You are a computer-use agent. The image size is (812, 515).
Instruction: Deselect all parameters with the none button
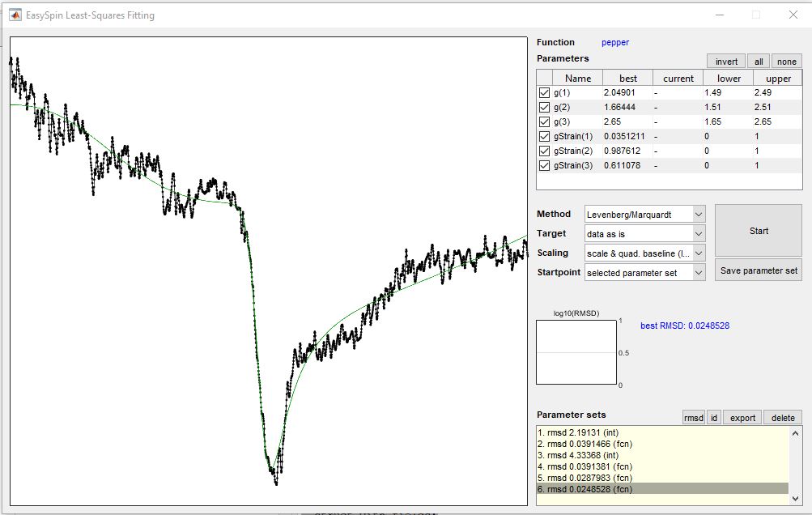click(x=787, y=62)
